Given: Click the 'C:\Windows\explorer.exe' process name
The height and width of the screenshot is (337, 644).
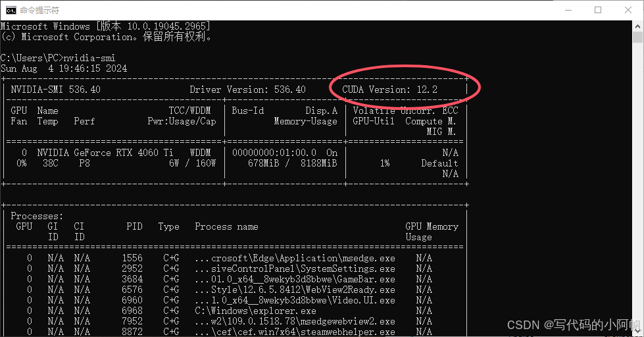Looking at the screenshot, I should click(255, 311).
